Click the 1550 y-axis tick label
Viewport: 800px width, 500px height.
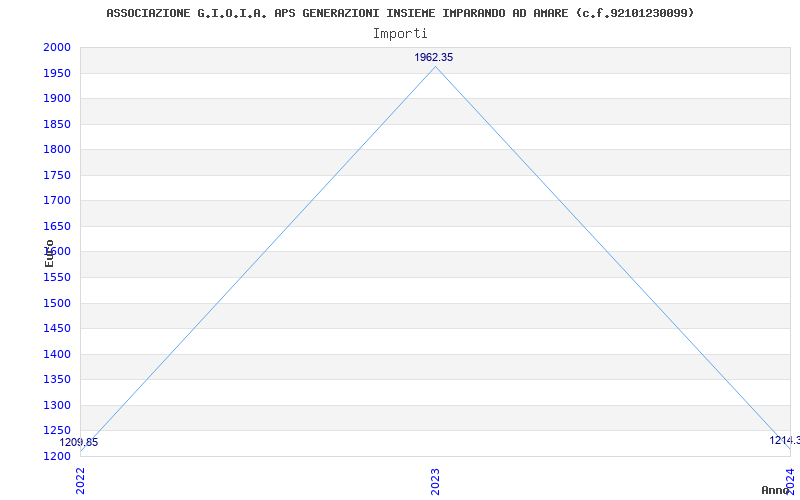pos(57,278)
